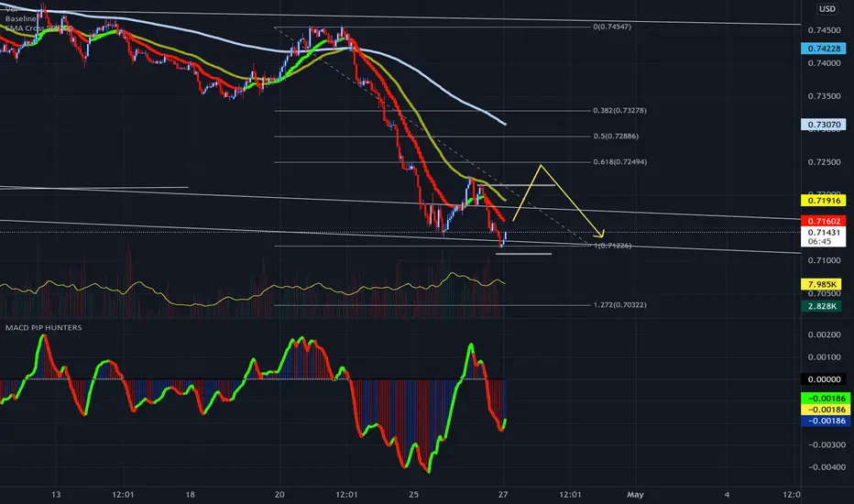Open the MACD PIP HUNTERS indicator legend
Viewport: 854px width, 504px height.
44,327
